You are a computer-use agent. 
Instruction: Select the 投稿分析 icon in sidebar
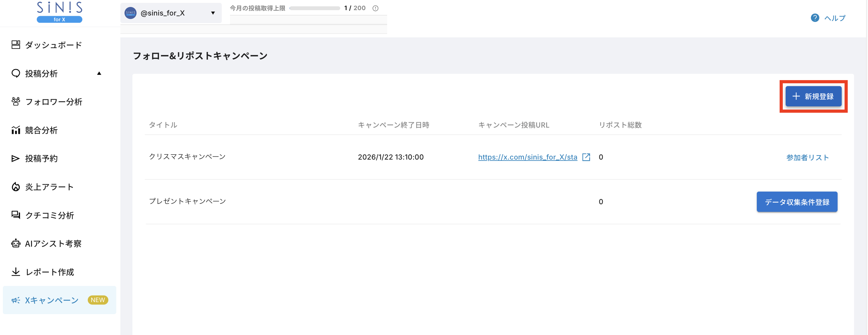pyautogui.click(x=16, y=73)
